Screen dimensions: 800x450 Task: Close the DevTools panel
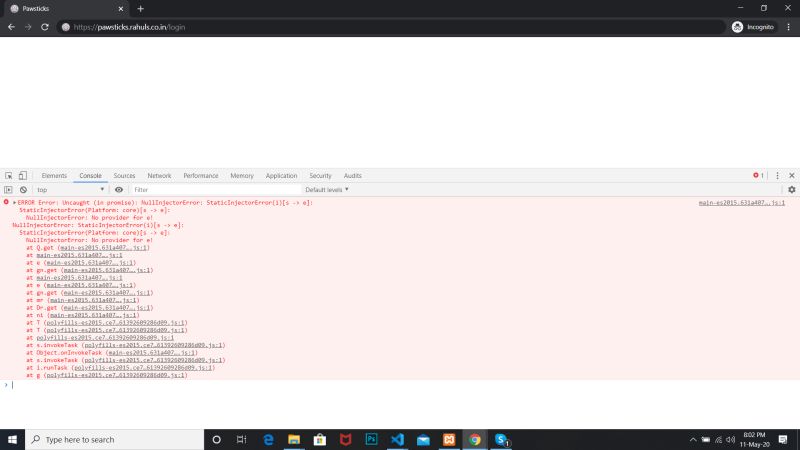pyautogui.click(x=792, y=176)
